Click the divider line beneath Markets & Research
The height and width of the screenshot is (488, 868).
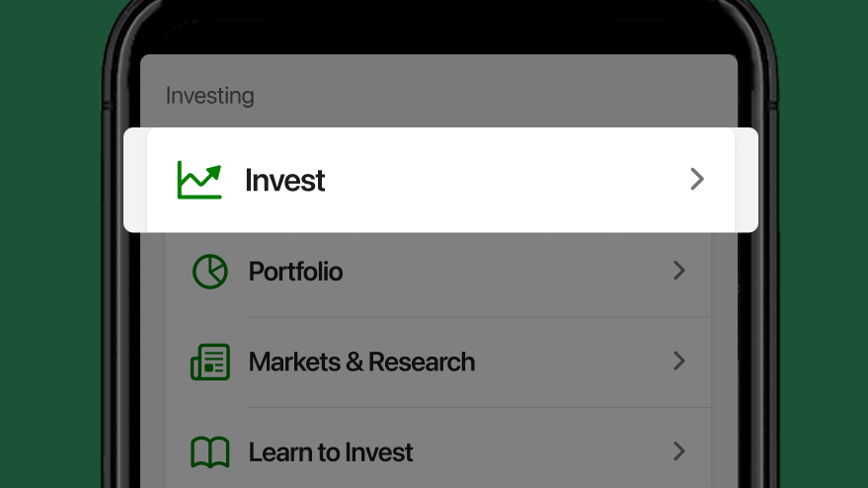479,408
